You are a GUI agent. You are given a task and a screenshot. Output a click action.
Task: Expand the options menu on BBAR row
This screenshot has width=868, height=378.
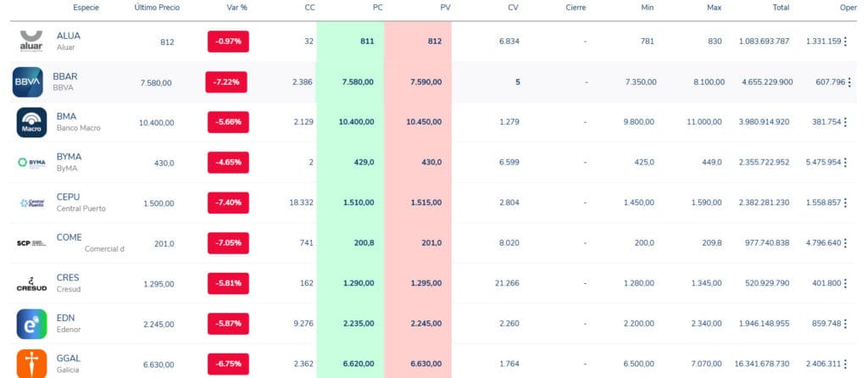pyautogui.click(x=849, y=82)
